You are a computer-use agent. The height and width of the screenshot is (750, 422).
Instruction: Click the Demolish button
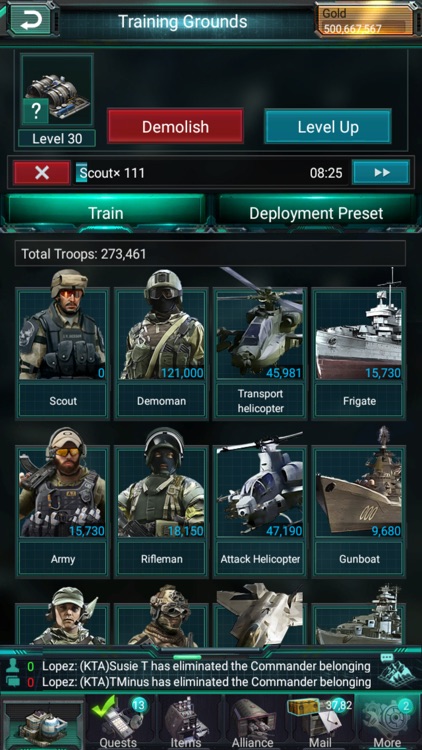pyautogui.click(x=175, y=126)
